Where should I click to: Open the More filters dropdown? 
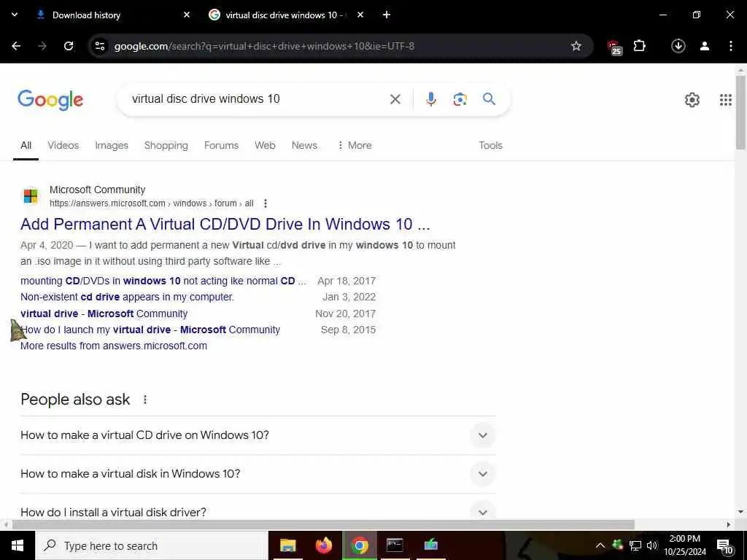(x=355, y=145)
